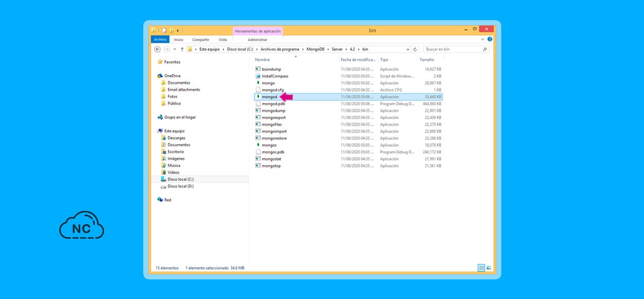The width and height of the screenshot is (644, 299).
Task: Select Escritorio in navigation pane
Action: 176,152
